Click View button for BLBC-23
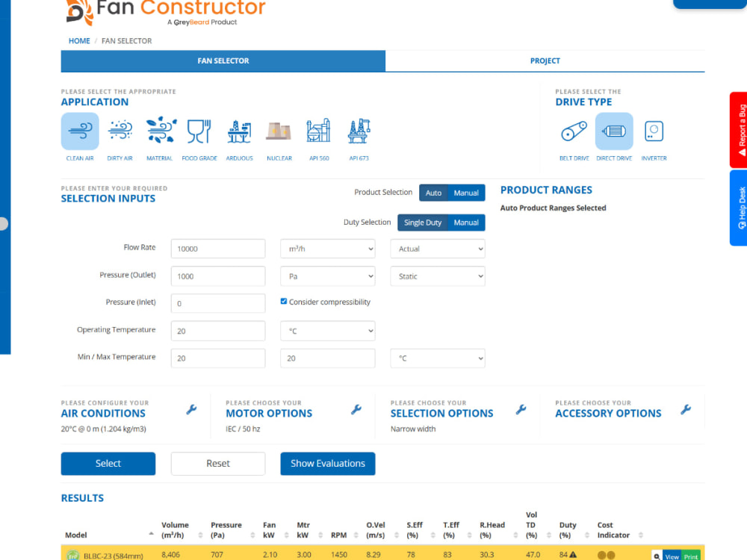The image size is (747, 560). (672, 556)
